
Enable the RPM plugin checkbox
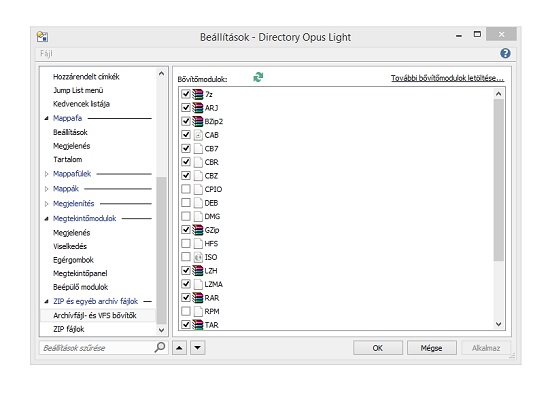(186, 311)
